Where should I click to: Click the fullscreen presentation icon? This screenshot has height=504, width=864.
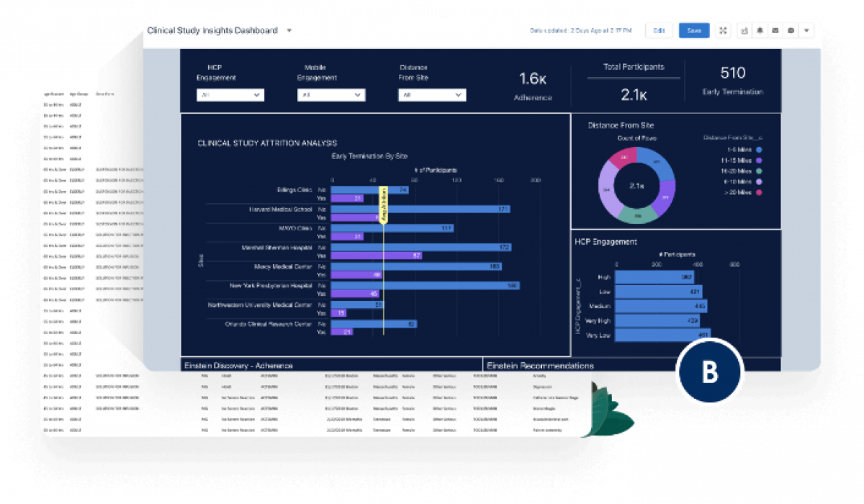point(724,30)
